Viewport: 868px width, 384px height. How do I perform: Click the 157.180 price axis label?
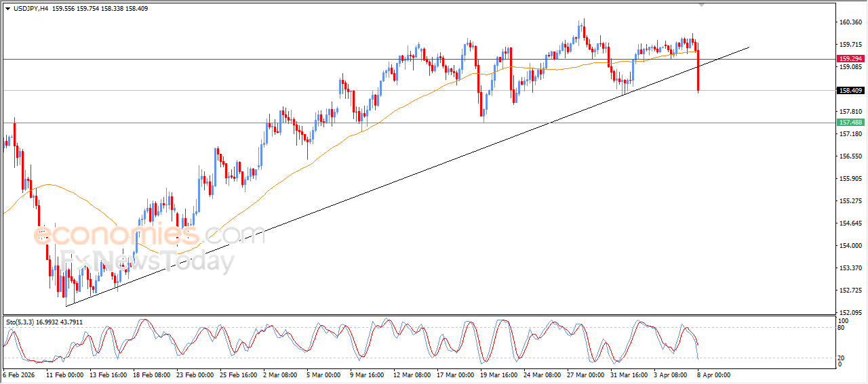850,134
